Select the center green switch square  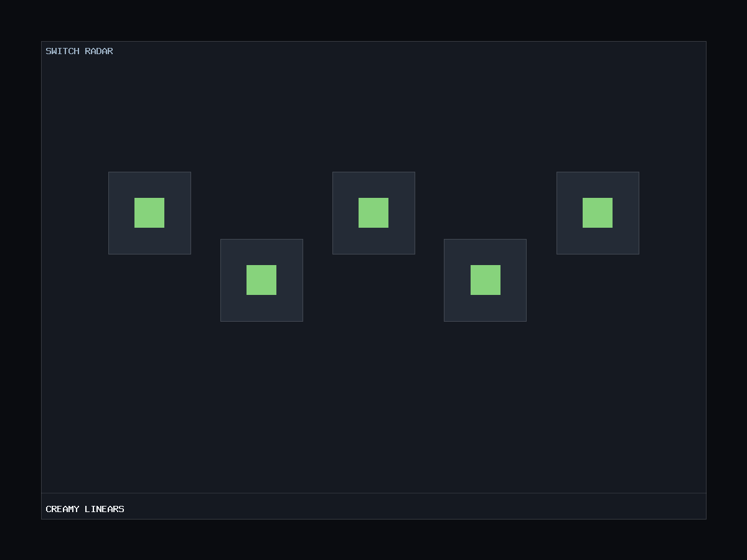(374, 213)
